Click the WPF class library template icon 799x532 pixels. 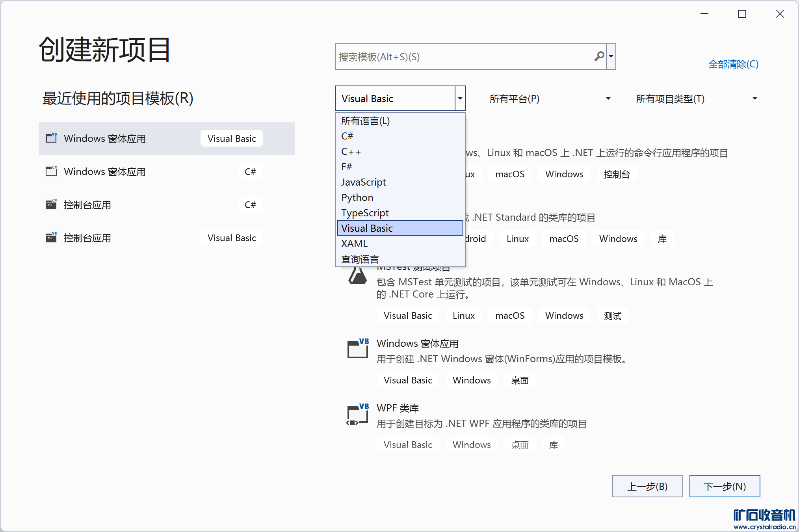tap(358, 415)
